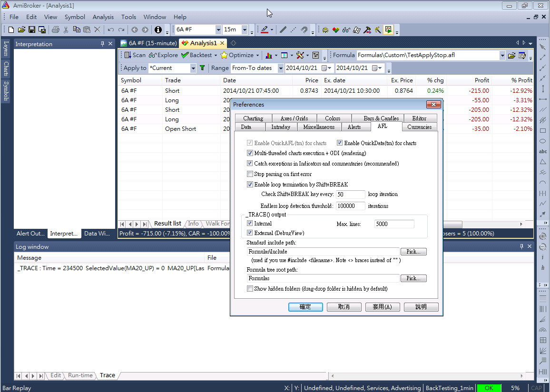Click Pick for Standard include path

click(413, 251)
